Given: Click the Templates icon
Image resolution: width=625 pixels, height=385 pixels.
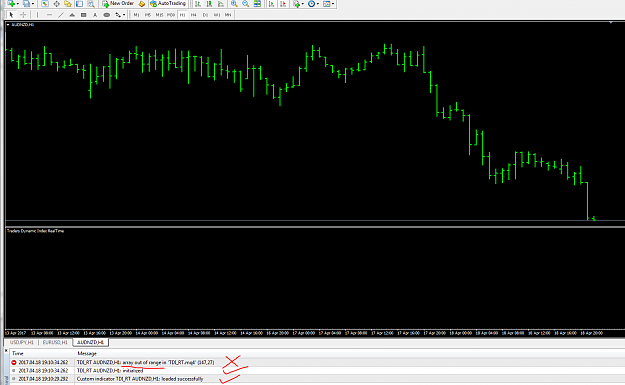Looking at the screenshot, I should pyautogui.click(x=326, y=4).
